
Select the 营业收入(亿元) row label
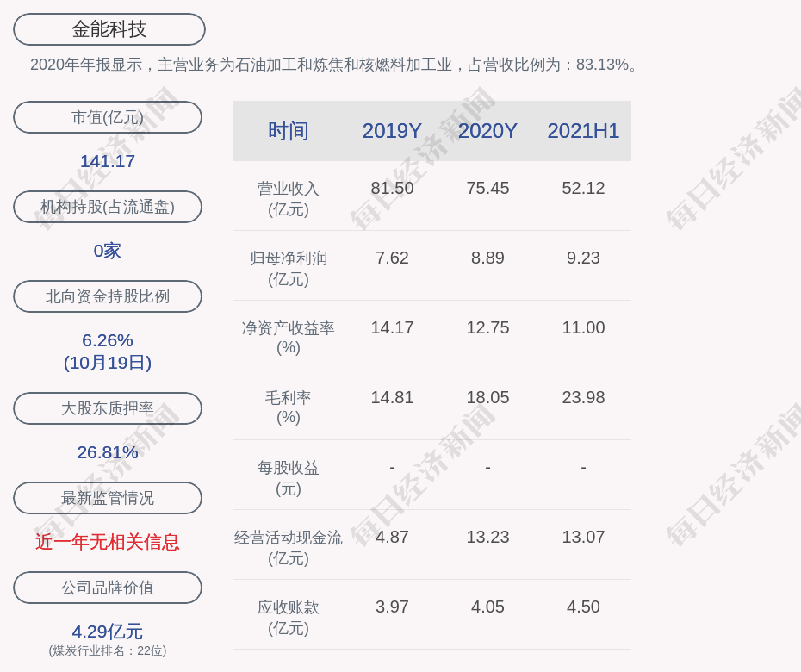tap(289, 199)
